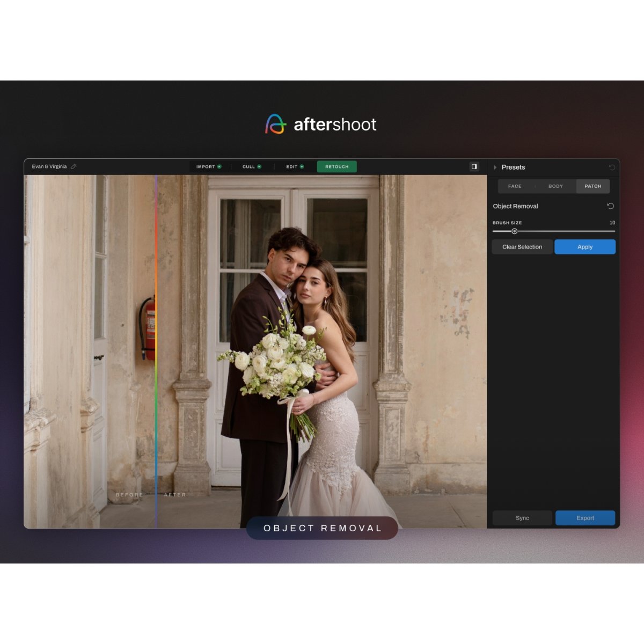The image size is (644, 644).
Task: Click the green checkmark beside EDIT
Action: [302, 167]
